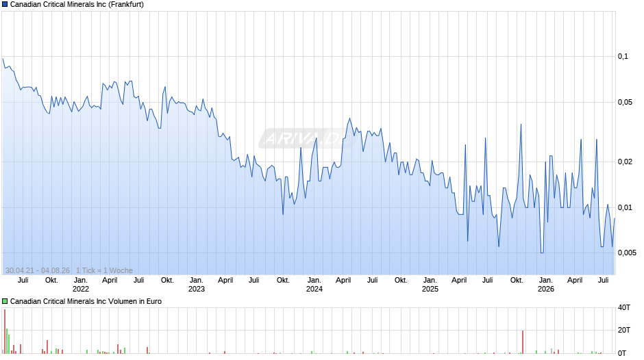Click the chart title Canadian Critical Minerals Inc (Frankfurt)

pyautogui.click(x=77, y=5)
